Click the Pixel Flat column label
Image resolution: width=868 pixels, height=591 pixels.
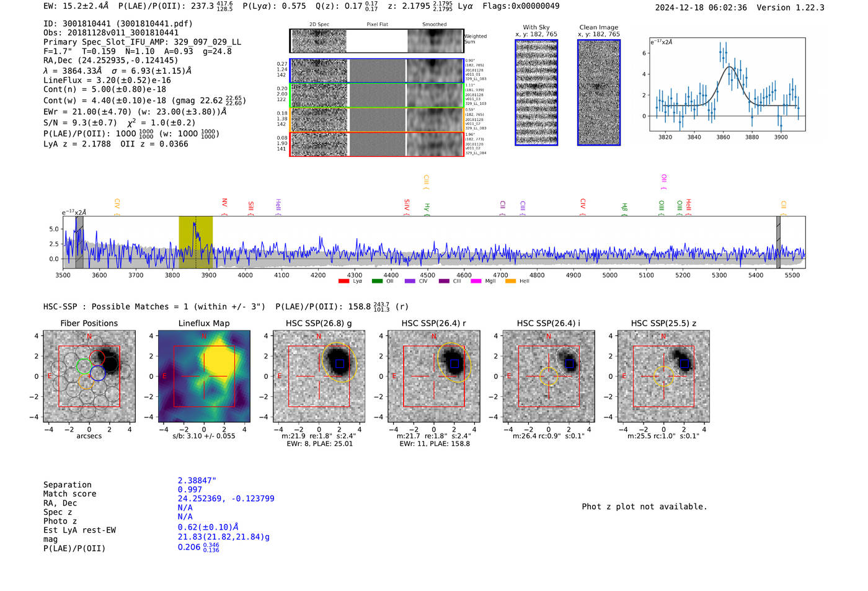coord(377,25)
